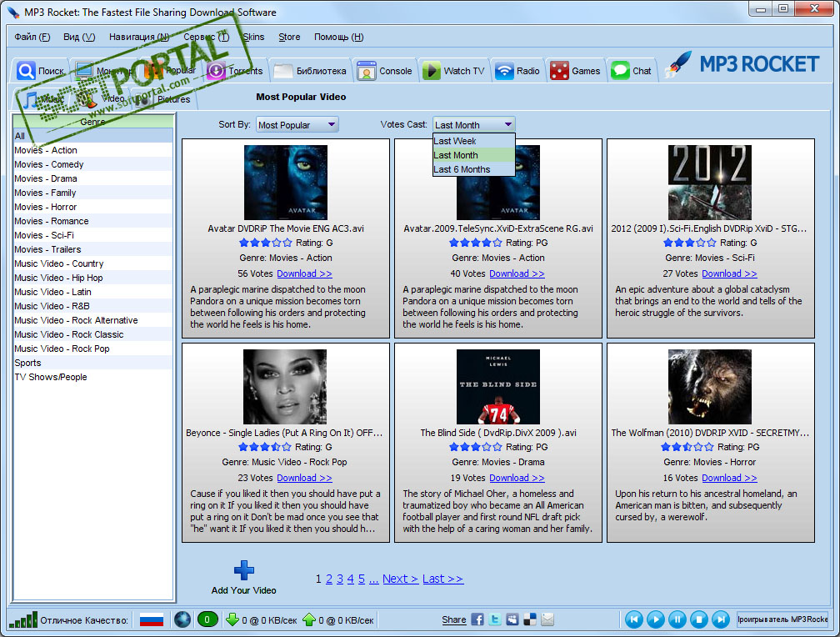Open the Chat tab
This screenshot has width=840, height=637.
631,71
